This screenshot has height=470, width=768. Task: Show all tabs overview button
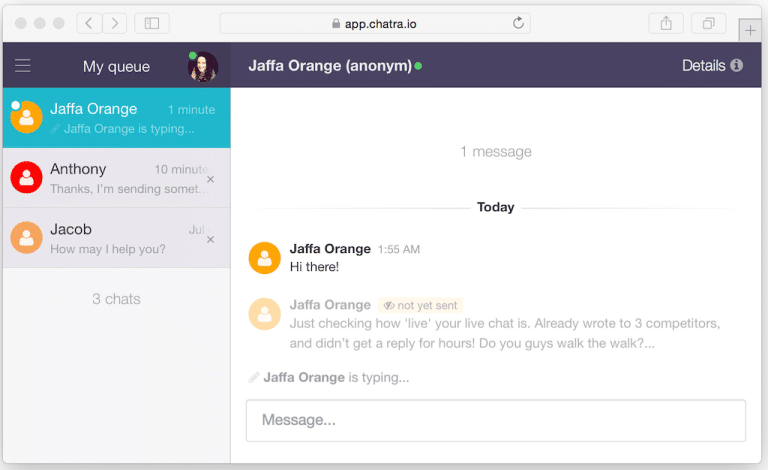tap(708, 24)
